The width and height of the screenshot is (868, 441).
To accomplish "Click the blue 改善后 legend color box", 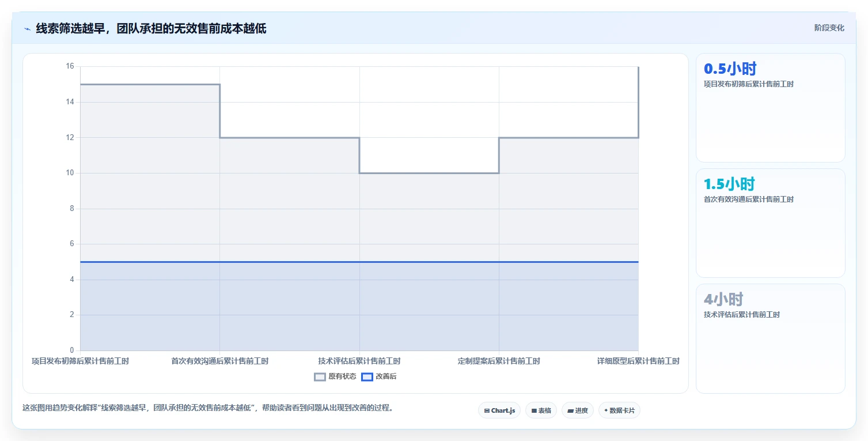I will 367,377.
